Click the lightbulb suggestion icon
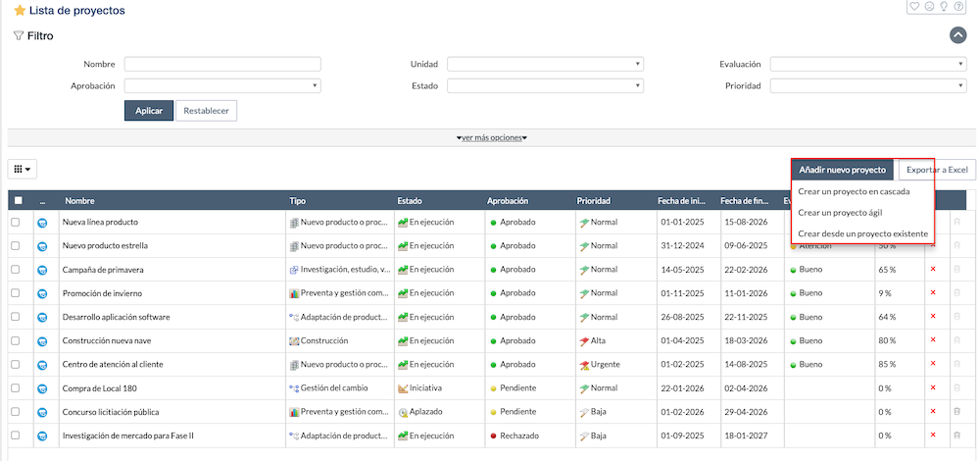 [946, 7]
